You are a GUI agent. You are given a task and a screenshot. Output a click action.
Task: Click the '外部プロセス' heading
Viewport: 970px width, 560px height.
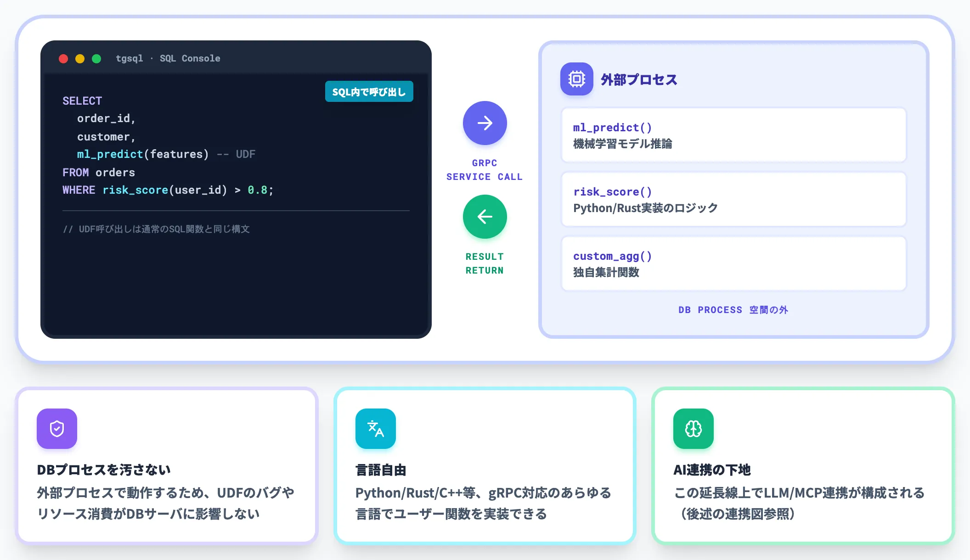point(639,79)
